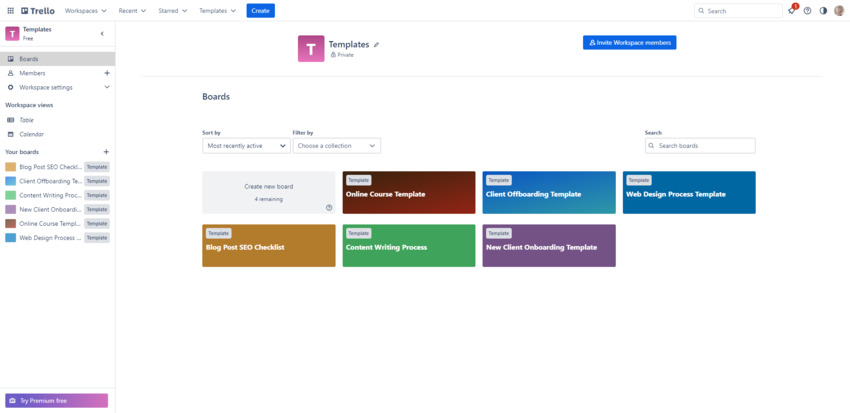Open the Recent dropdown menu
Image resolution: width=850 pixels, height=413 pixels.
pyautogui.click(x=132, y=11)
